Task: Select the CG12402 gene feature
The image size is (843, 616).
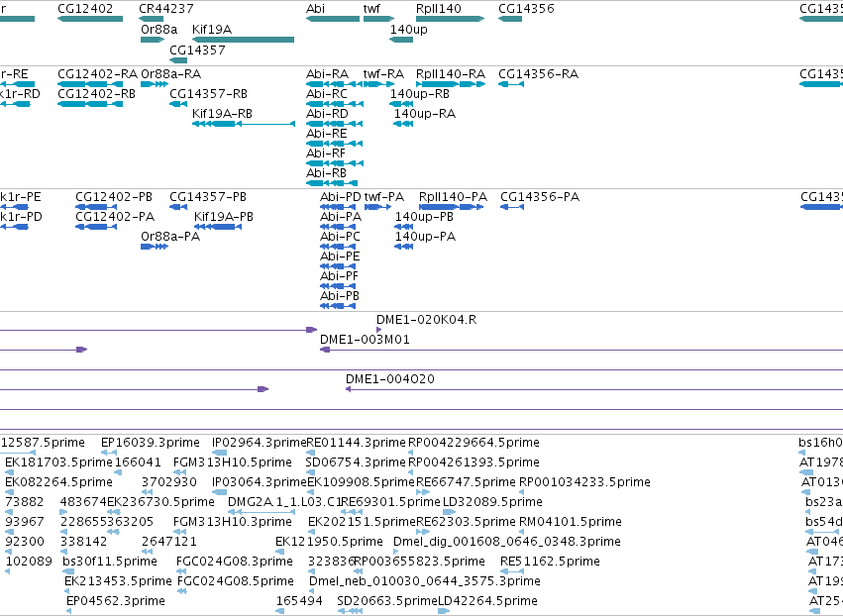Action: 90,19
